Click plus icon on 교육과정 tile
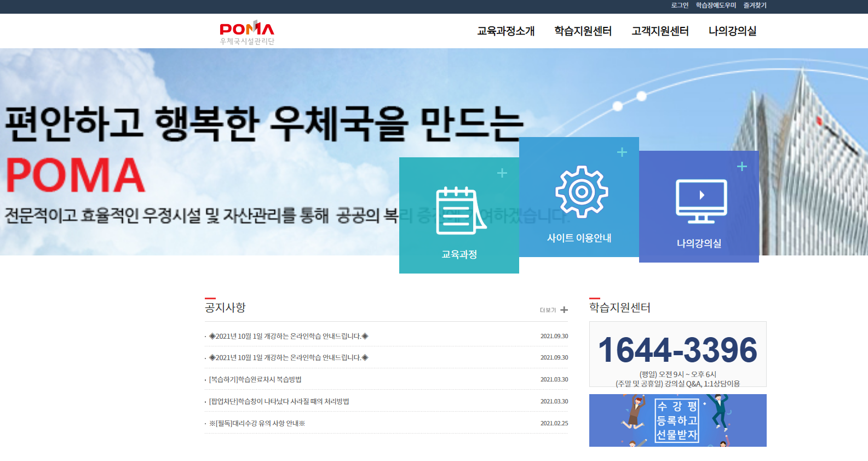The height and width of the screenshot is (461, 868). (502, 173)
